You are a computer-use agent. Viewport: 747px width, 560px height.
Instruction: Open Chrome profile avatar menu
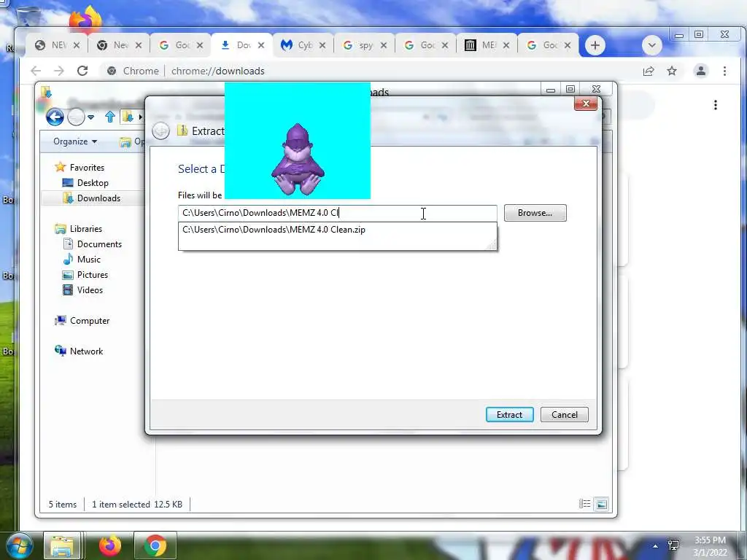pos(701,71)
